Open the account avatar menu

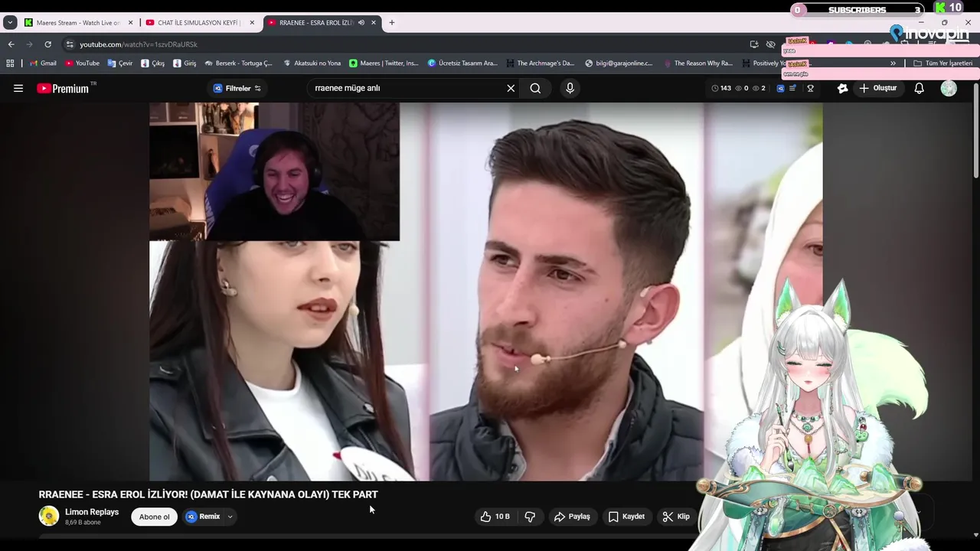pos(949,88)
